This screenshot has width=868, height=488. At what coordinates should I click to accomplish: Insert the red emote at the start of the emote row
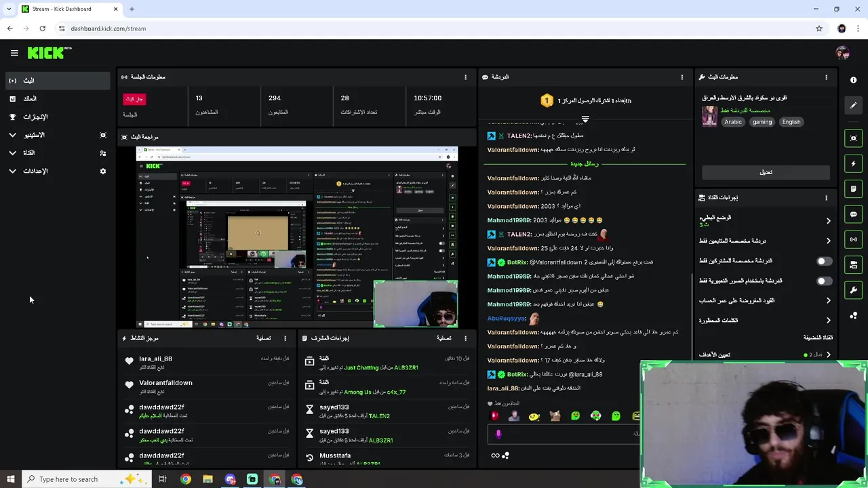(495, 415)
